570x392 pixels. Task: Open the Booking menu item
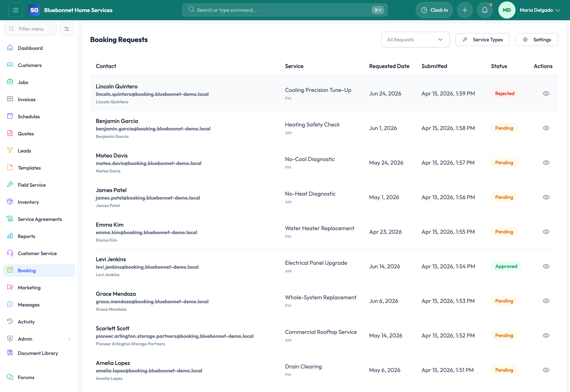(39, 270)
